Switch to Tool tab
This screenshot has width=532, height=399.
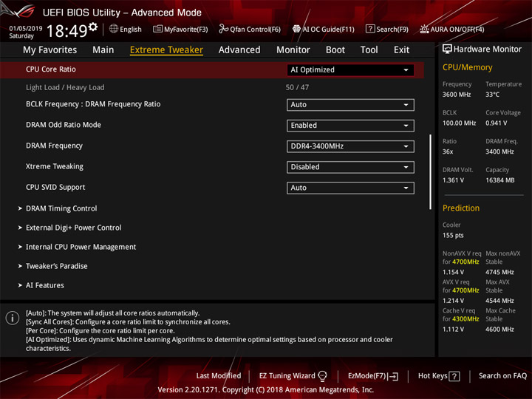pyautogui.click(x=369, y=50)
